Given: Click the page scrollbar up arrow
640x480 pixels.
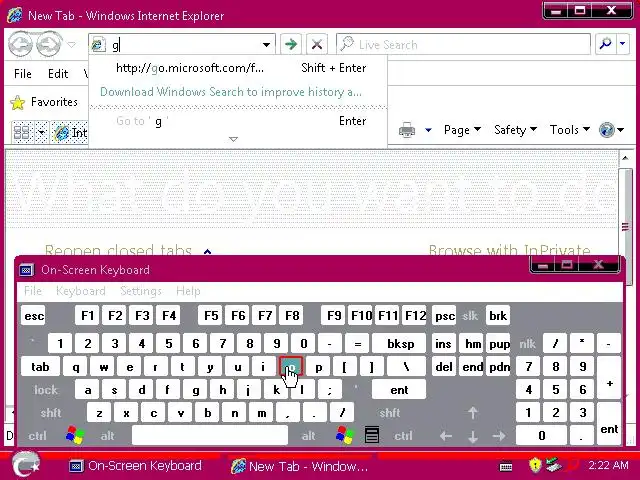Looking at the screenshot, I should pos(625,158).
